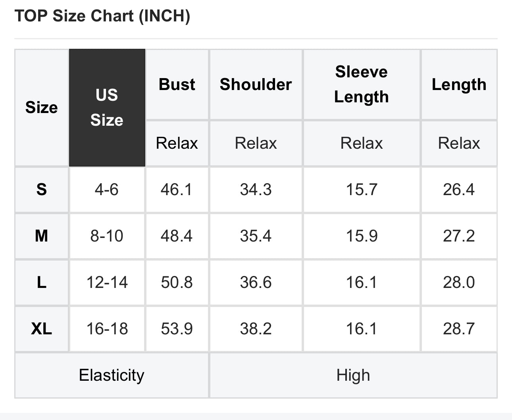This screenshot has height=420, width=512.
Task: Select the dark US Size header cell
Action: (x=107, y=107)
